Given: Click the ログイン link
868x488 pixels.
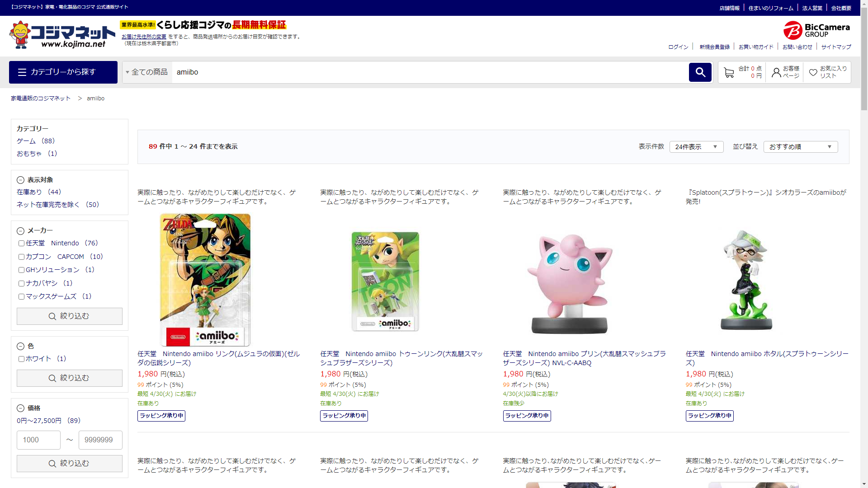Looking at the screenshot, I should [678, 47].
